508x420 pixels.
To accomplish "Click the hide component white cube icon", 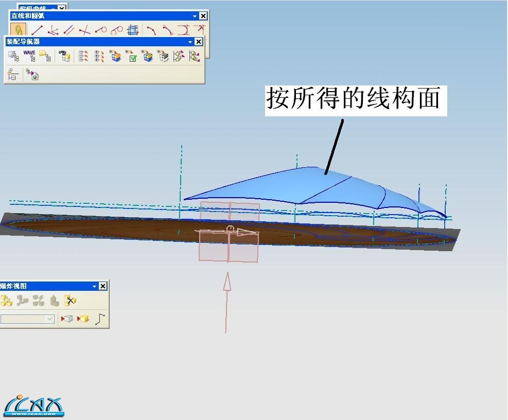I will (67, 319).
